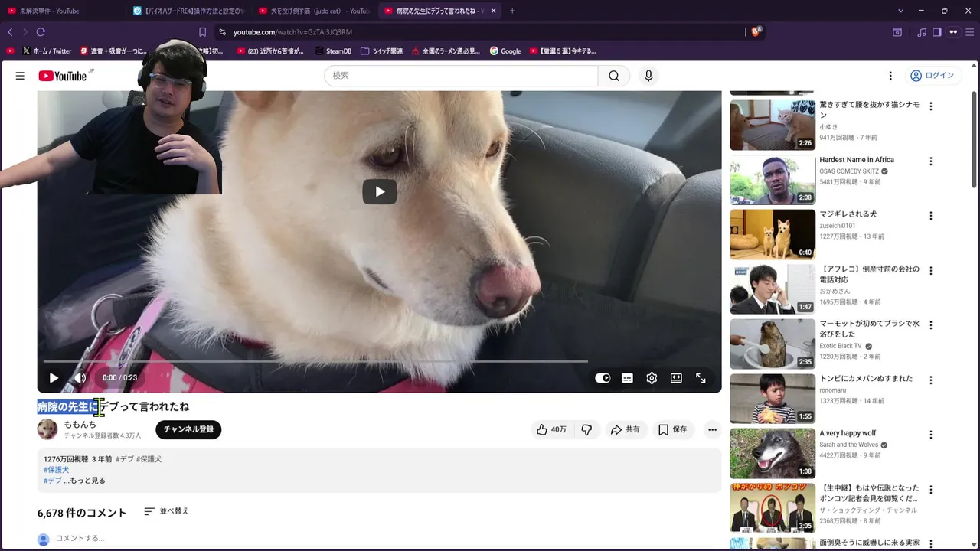Click the youtube.com address bar URL

coord(292,32)
